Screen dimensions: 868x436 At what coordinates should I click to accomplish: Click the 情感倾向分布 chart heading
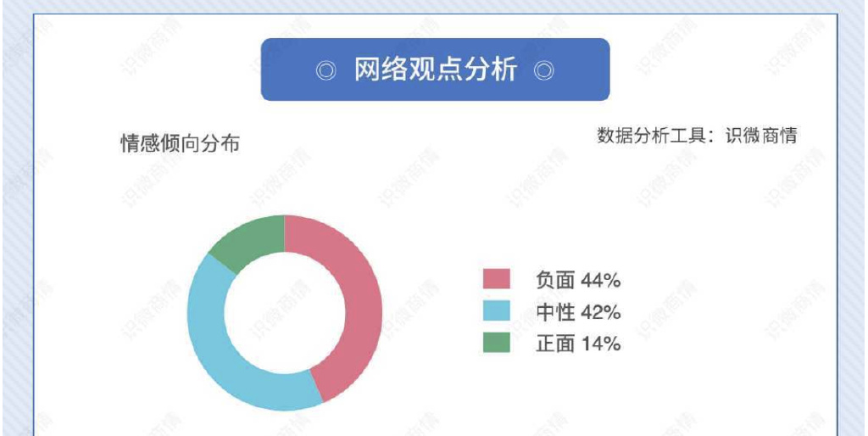coord(181,144)
